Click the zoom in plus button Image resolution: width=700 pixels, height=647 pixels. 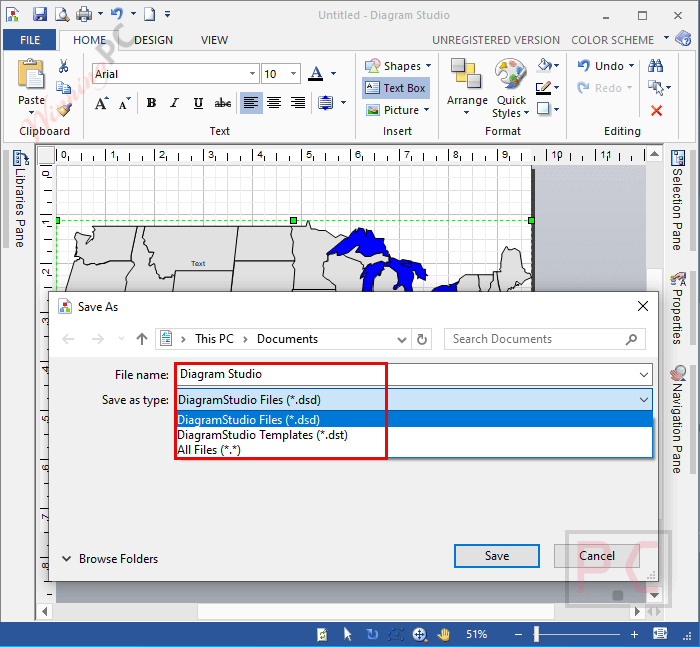[x=634, y=634]
